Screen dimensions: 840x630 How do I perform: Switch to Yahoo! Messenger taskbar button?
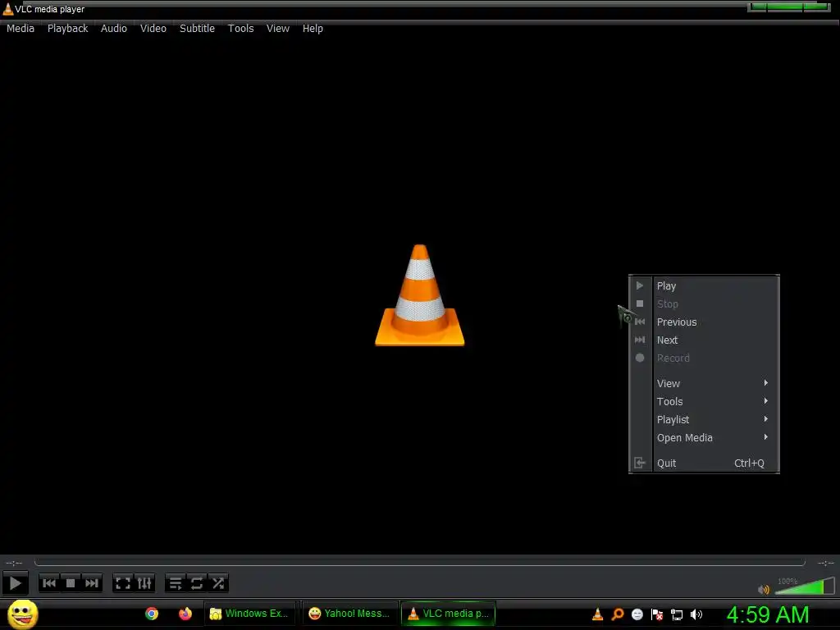349,614
